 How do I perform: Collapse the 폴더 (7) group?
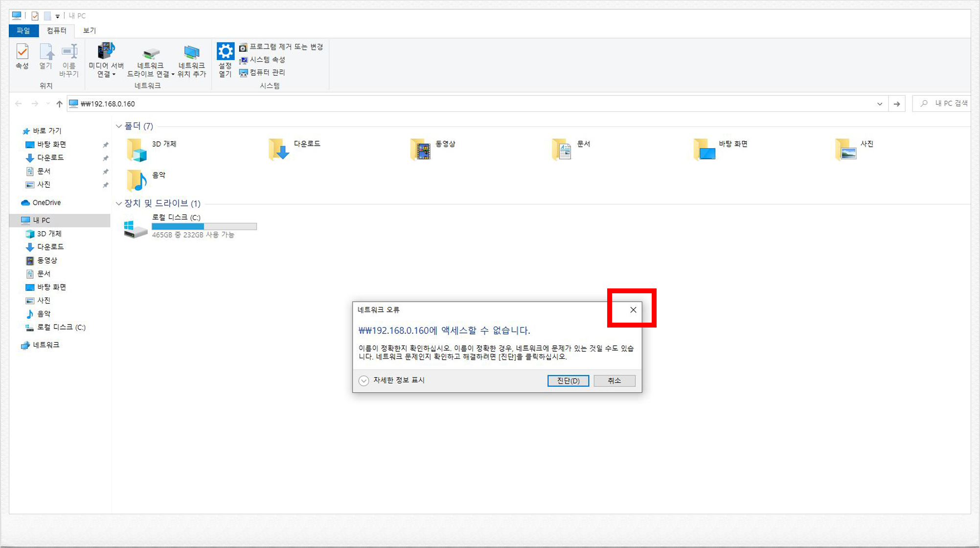(x=119, y=126)
